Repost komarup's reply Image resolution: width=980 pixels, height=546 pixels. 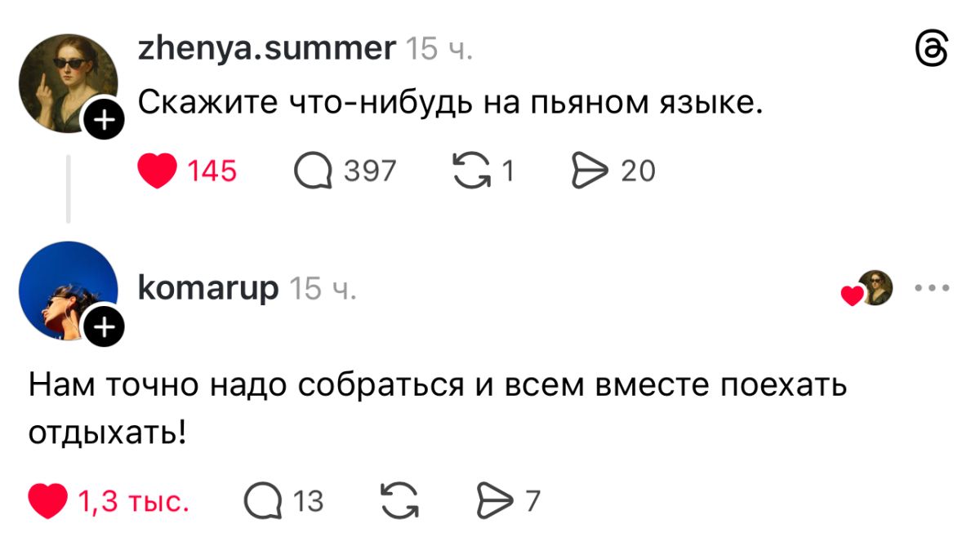pyautogui.click(x=399, y=500)
